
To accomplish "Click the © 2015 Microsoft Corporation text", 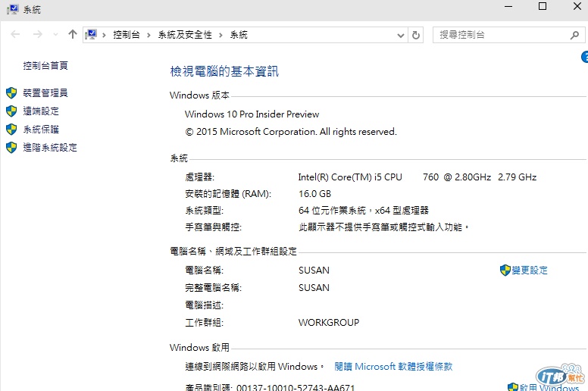I will pyautogui.click(x=291, y=132).
